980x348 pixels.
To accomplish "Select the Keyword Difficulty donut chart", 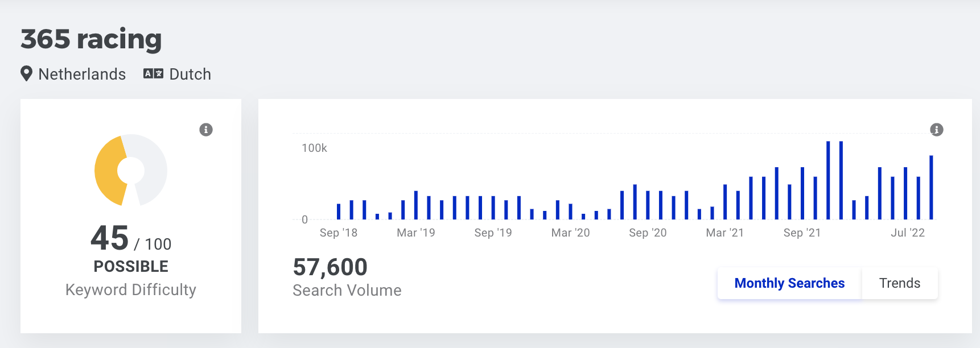I will point(131,170).
